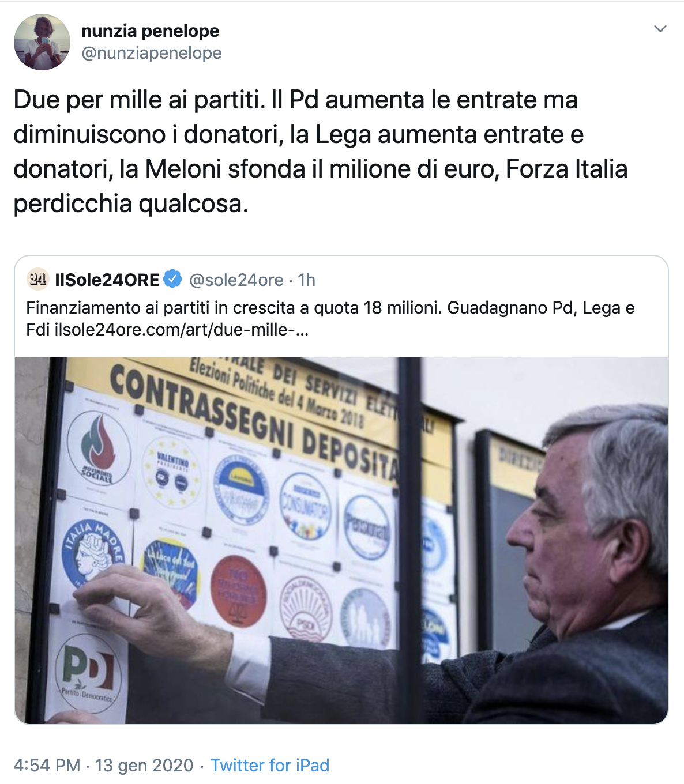
Task: Open nunzia penelope's profile avatar
Action: click(x=42, y=42)
